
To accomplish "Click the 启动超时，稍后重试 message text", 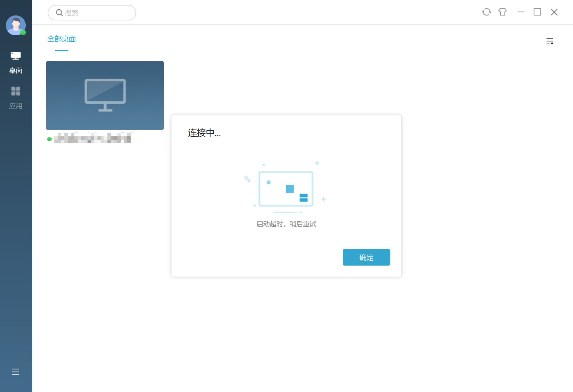I will click(x=286, y=224).
